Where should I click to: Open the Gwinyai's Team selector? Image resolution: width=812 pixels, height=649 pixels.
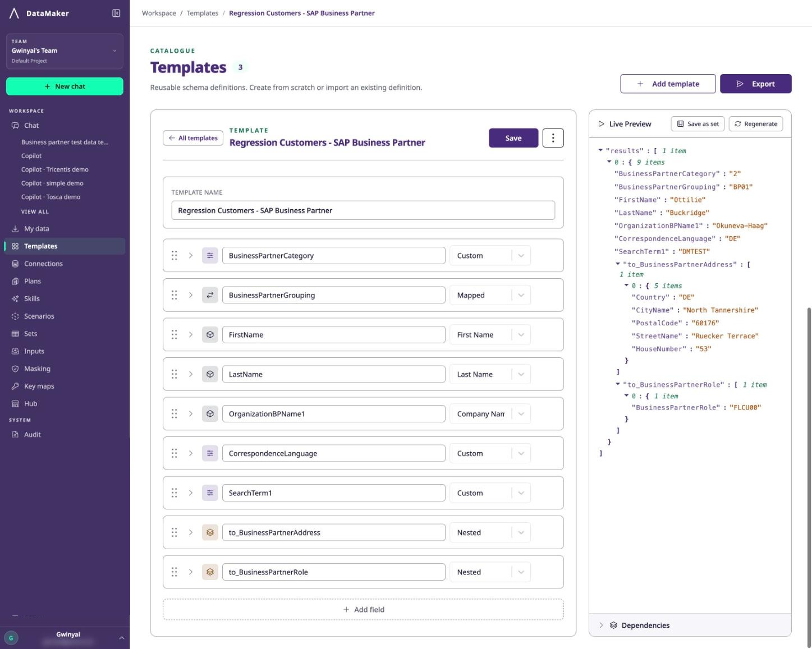click(65, 51)
